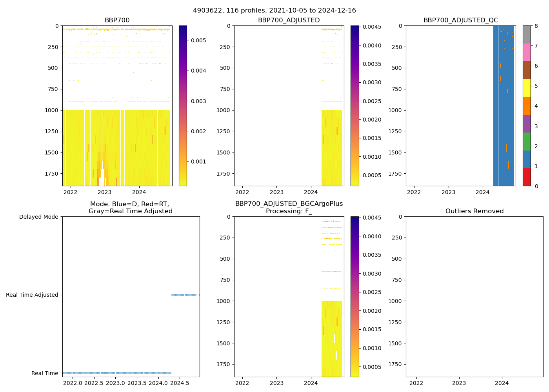Click the green segment of the QC colorbar

[x=527, y=142]
